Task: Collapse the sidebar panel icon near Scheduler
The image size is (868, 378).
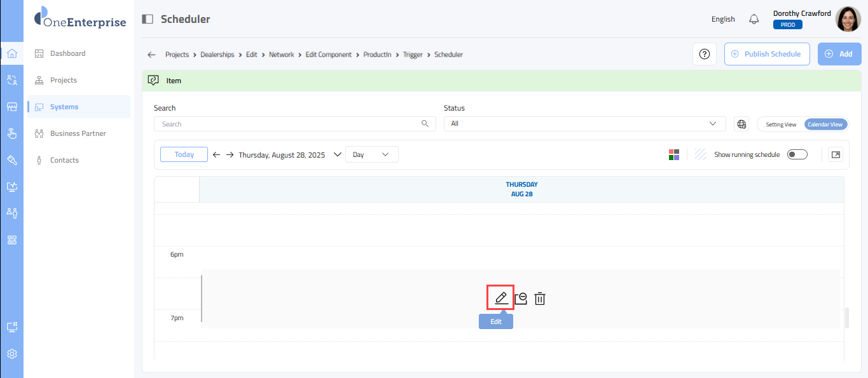Action: [148, 19]
